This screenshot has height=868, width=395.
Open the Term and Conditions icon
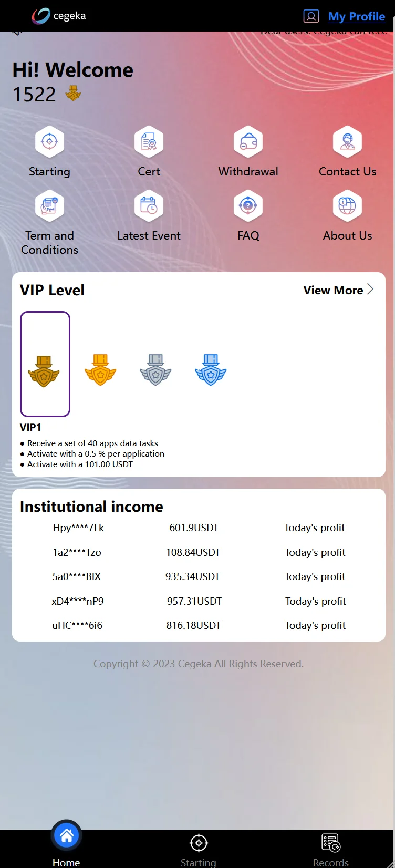tap(49, 206)
